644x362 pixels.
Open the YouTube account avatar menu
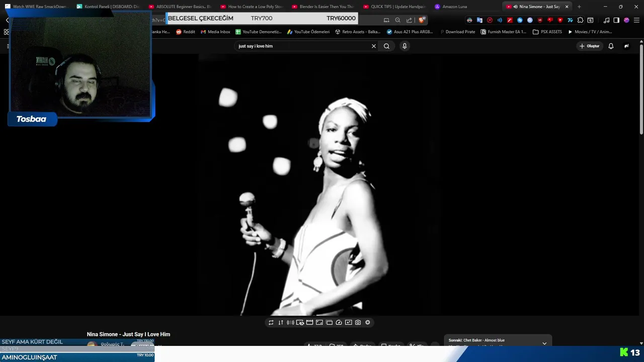[x=626, y=46]
